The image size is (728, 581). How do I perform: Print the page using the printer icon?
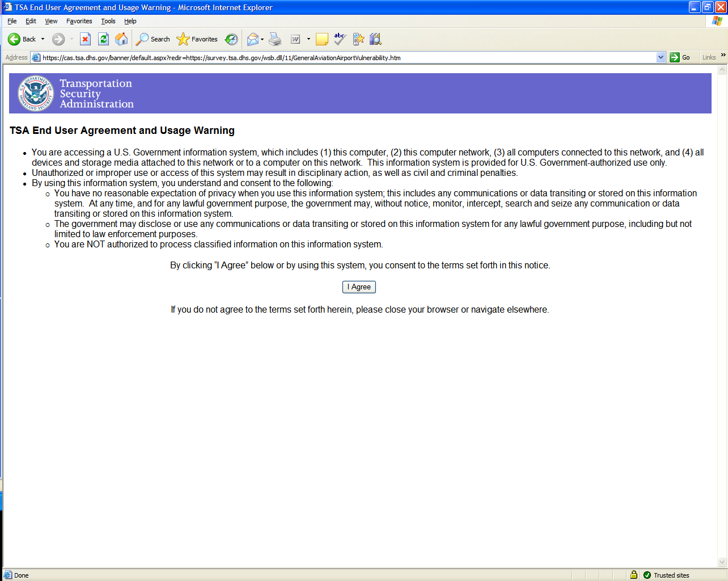click(275, 39)
